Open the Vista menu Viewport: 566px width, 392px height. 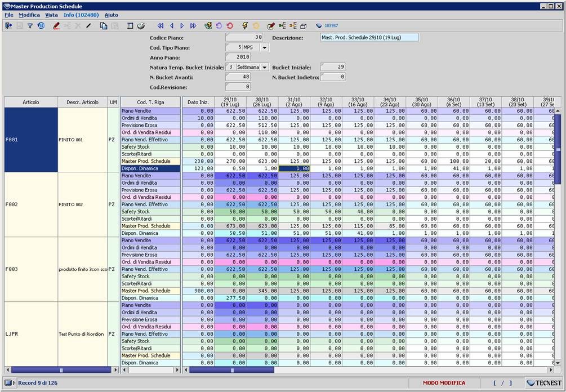[52, 15]
